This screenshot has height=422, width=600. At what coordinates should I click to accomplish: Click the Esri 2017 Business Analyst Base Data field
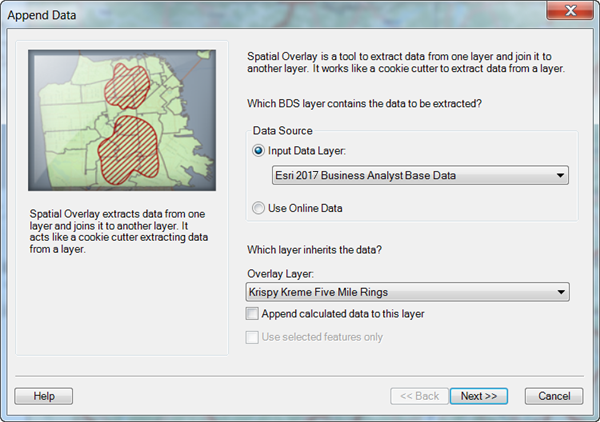coord(400,176)
